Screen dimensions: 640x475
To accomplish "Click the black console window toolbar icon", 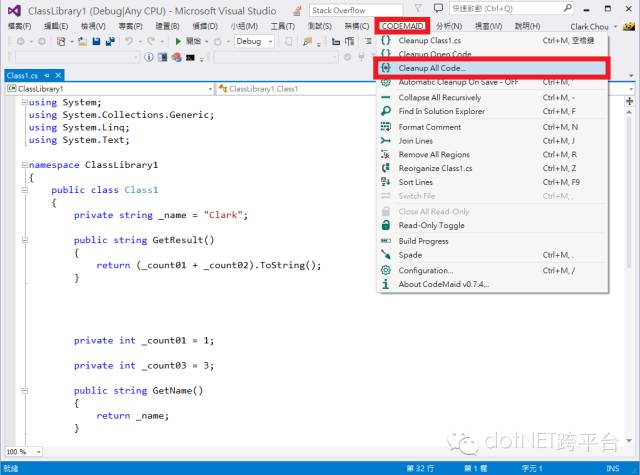I will pyautogui.click(x=190, y=58).
